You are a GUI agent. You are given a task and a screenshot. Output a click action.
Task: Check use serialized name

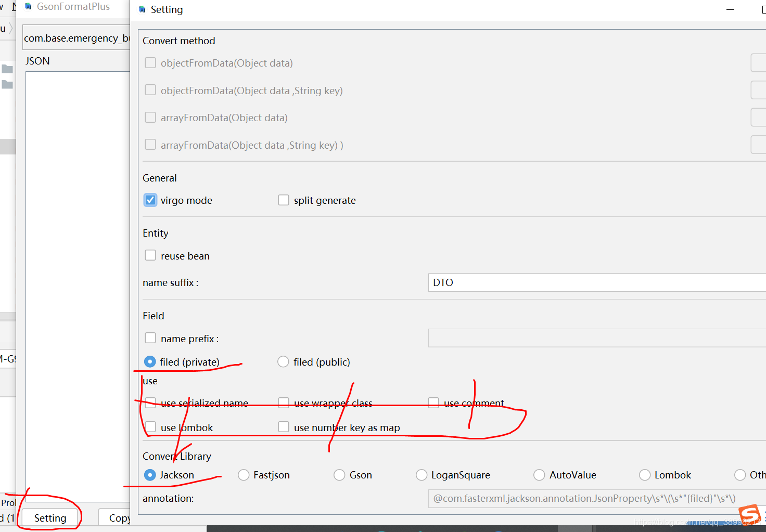point(150,402)
